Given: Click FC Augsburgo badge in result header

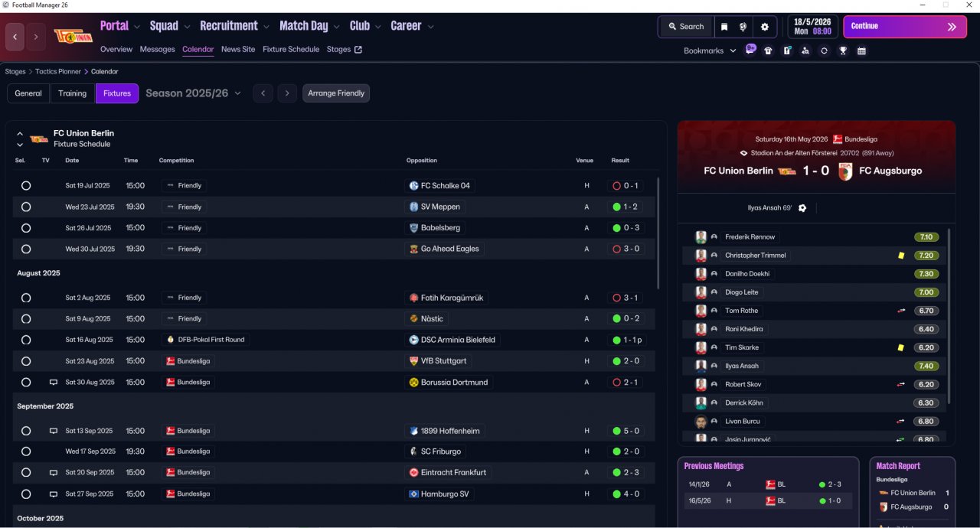Looking at the screenshot, I should pos(845,171).
